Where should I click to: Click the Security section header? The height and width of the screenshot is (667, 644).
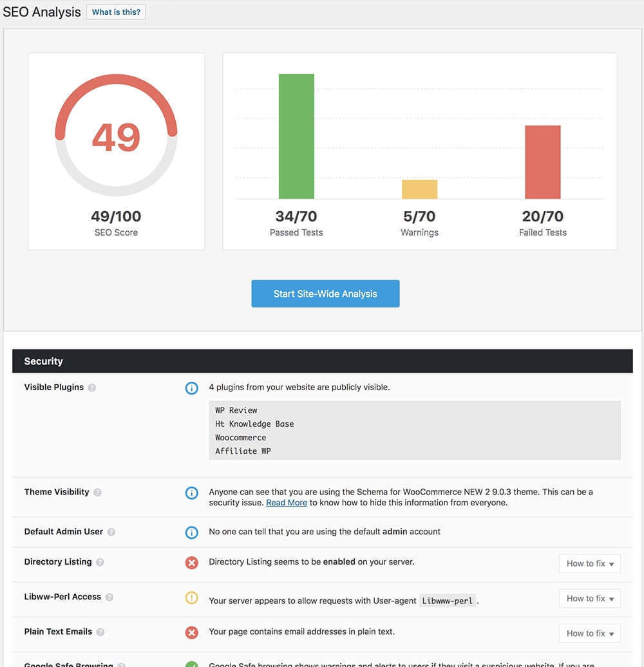(x=322, y=361)
